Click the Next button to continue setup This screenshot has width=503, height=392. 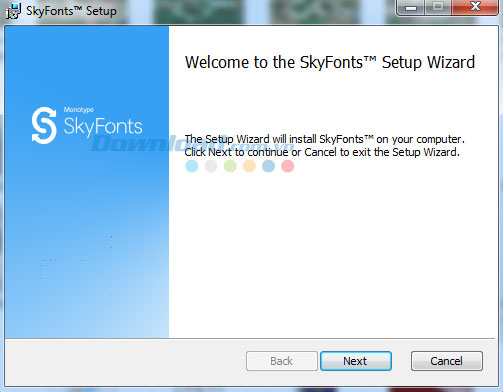[356, 361]
